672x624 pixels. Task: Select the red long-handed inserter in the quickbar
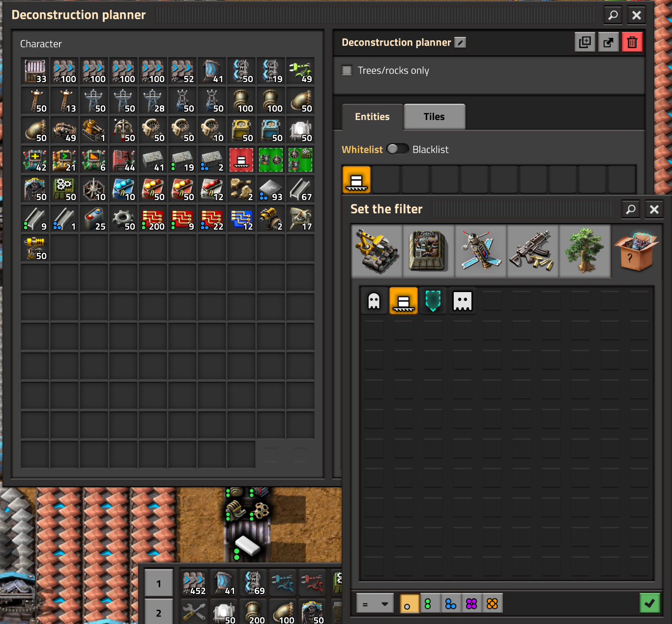tap(312, 583)
